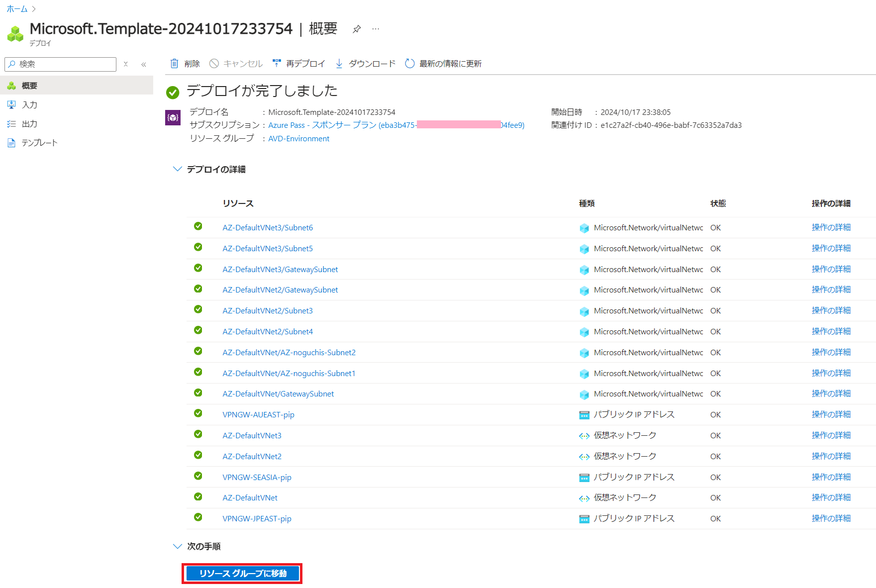Collapse the デプロイの詳細 section
Image resolution: width=876 pixels, height=588 pixels.
point(177,169)
